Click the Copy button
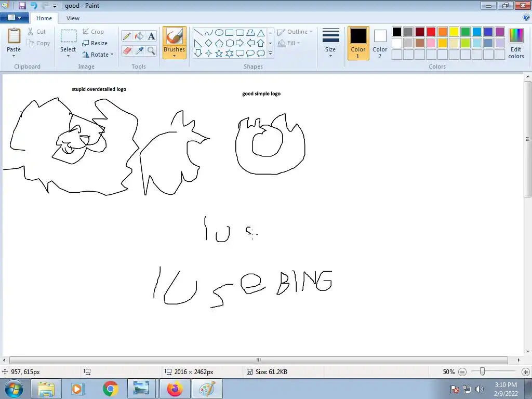Screen dimensions: 532x399 tap(38, 43)
